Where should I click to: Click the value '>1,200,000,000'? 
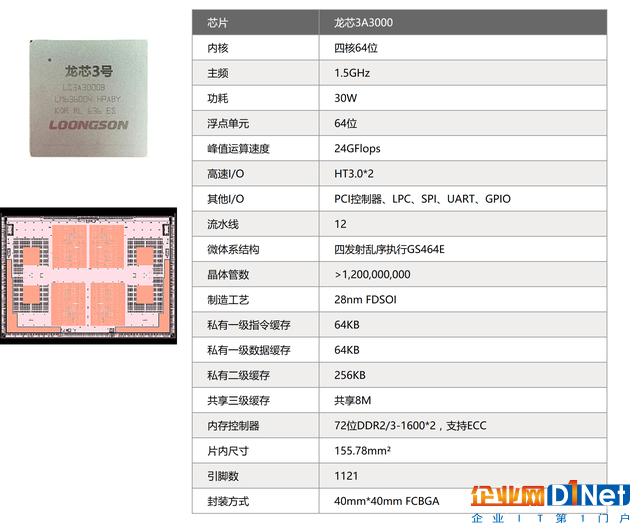coord(372,275)
